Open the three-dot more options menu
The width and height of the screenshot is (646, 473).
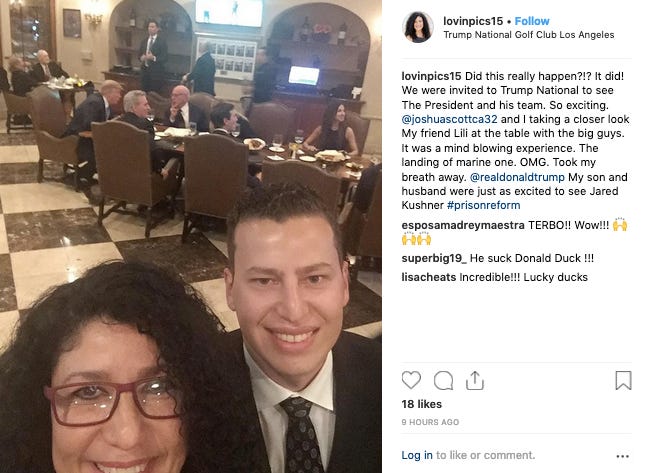623,456
